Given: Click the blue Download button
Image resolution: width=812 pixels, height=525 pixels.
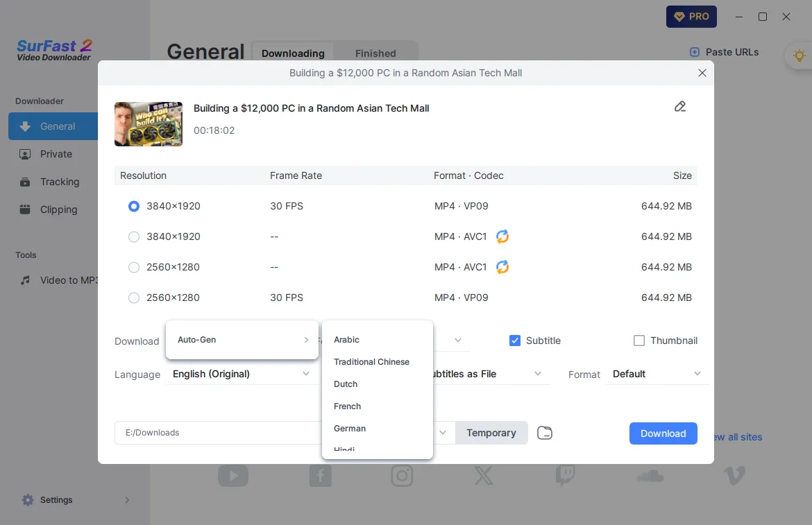Looking at the screenshot, I should click(x=663, y=433).
